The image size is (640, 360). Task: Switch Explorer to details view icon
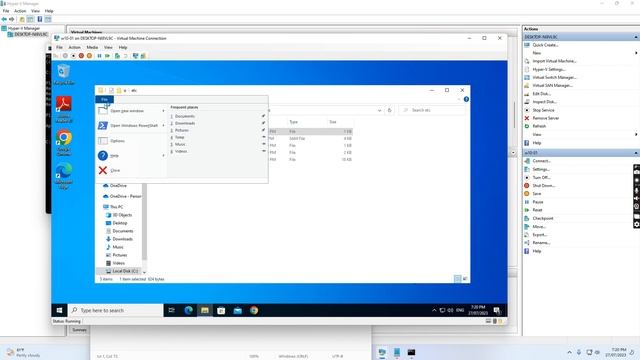coord(458,279)
